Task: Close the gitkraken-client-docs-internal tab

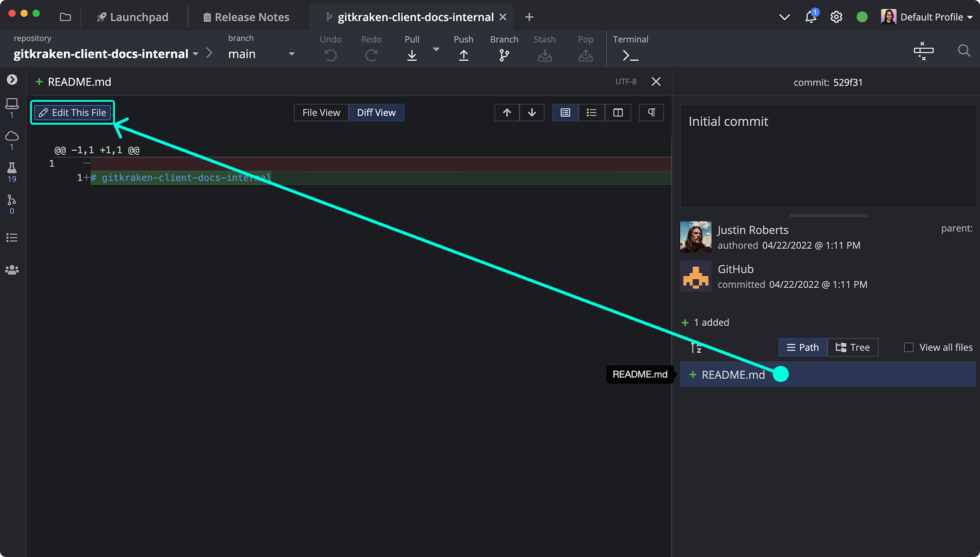Action: pyautogui.click(x=503, y=17)
